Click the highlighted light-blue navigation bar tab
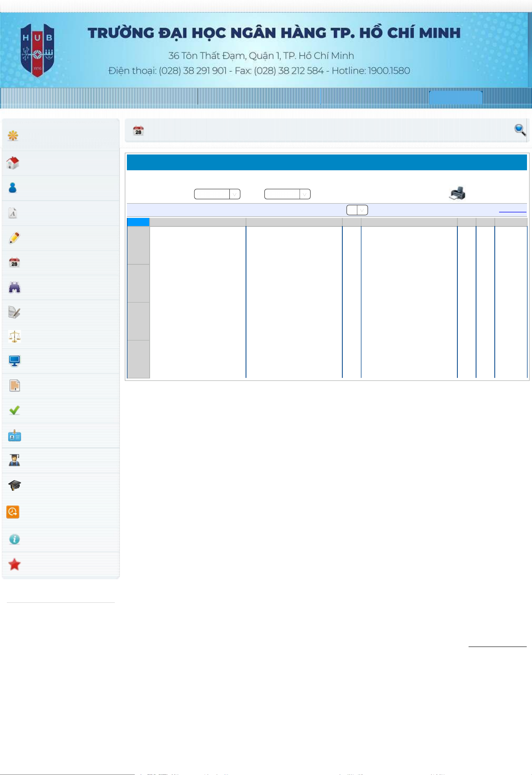Screen dimensions: 532x775 (455, 97)
